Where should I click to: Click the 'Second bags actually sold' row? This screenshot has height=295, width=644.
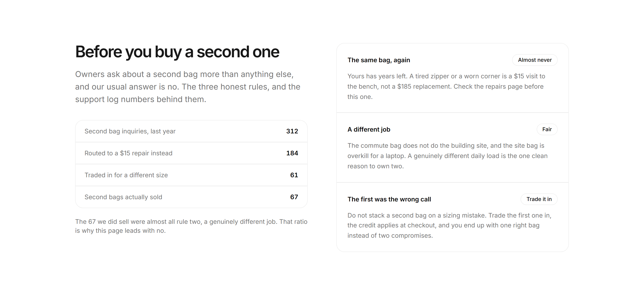tap(191, 197)
